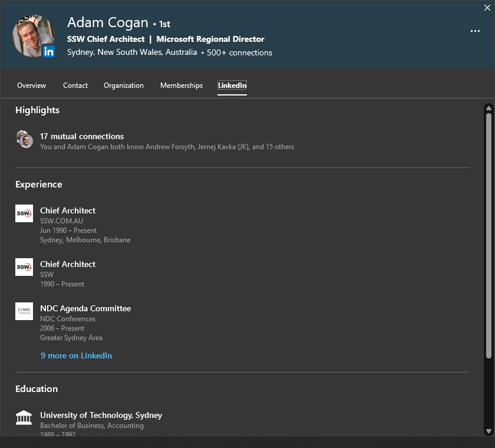495x448 pixels.
Task: Open the 17 mutual connections link
Action: (x=82, y=136)
